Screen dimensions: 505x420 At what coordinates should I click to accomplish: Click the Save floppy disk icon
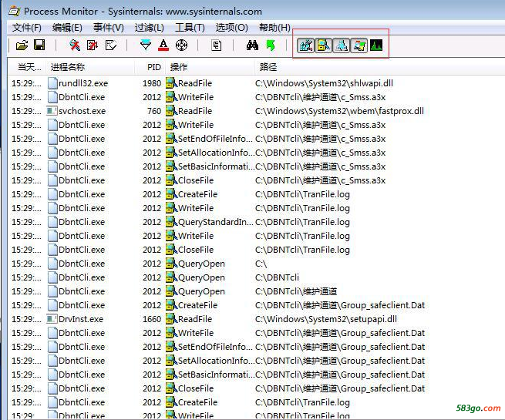click(39, 45)
